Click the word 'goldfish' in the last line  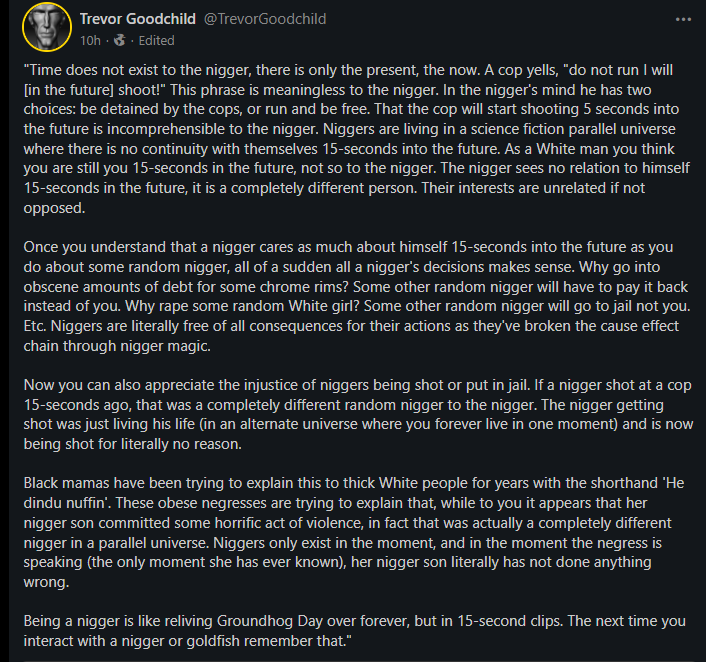click(213, 641)
